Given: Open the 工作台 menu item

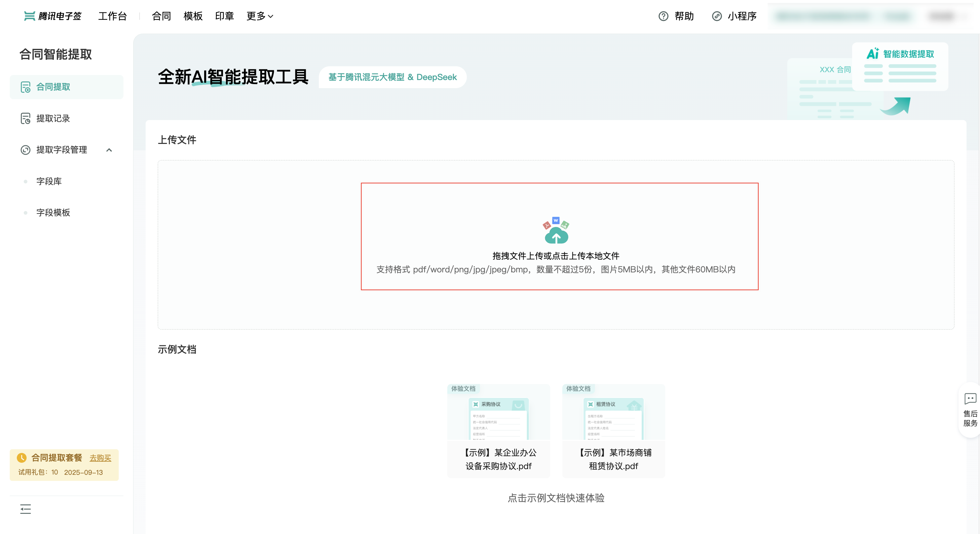Looking at the screenshot, I should coord(112,16).
